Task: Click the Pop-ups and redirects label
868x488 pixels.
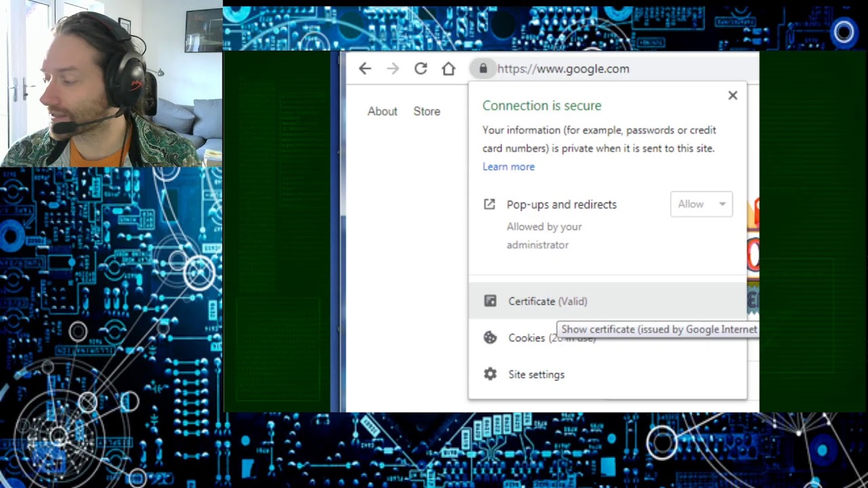Action: tap(561, 204)
